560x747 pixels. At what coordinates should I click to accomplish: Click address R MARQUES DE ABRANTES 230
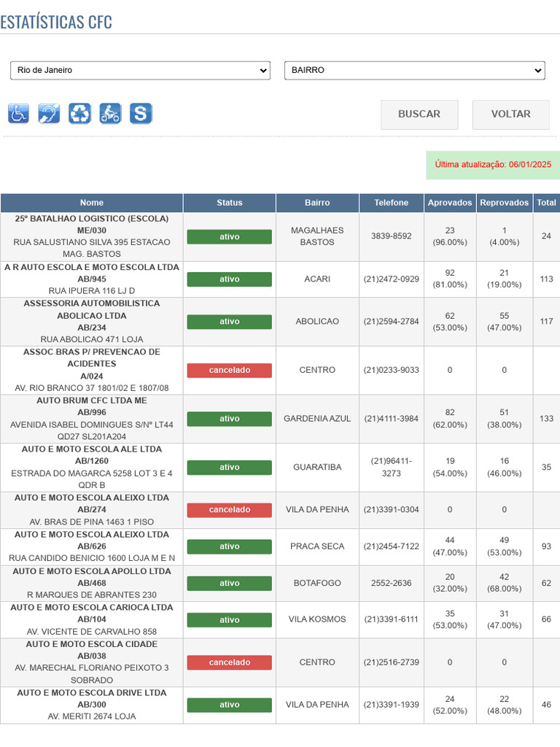tap(92, 595)
